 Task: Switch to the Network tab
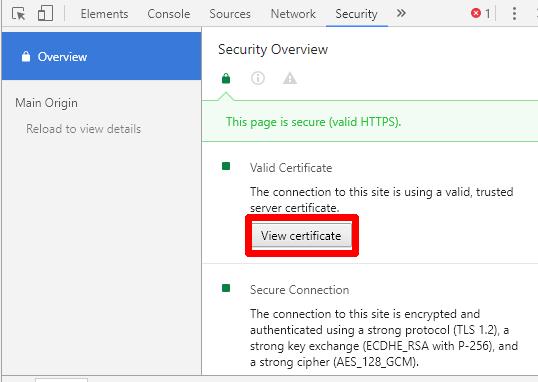coord(293,14)
